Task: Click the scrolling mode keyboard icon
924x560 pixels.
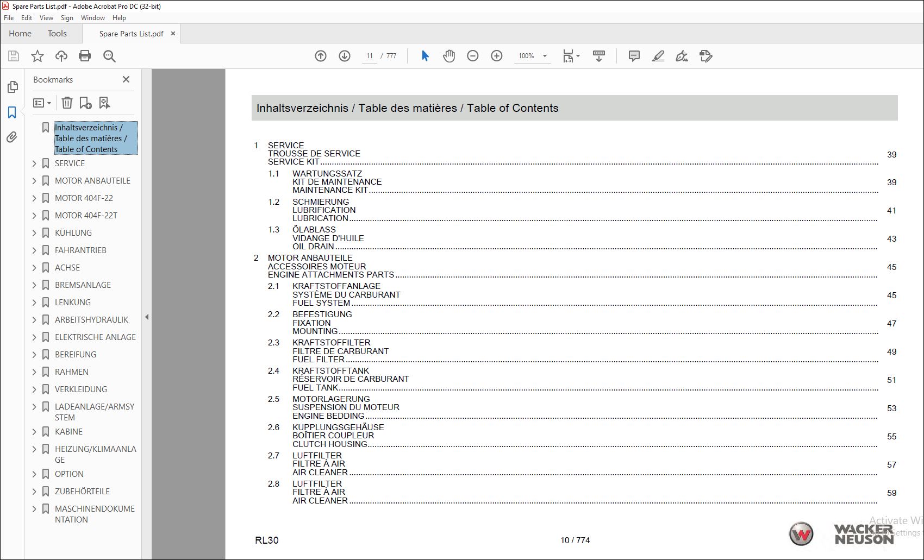Action: (x=599, y=56)
